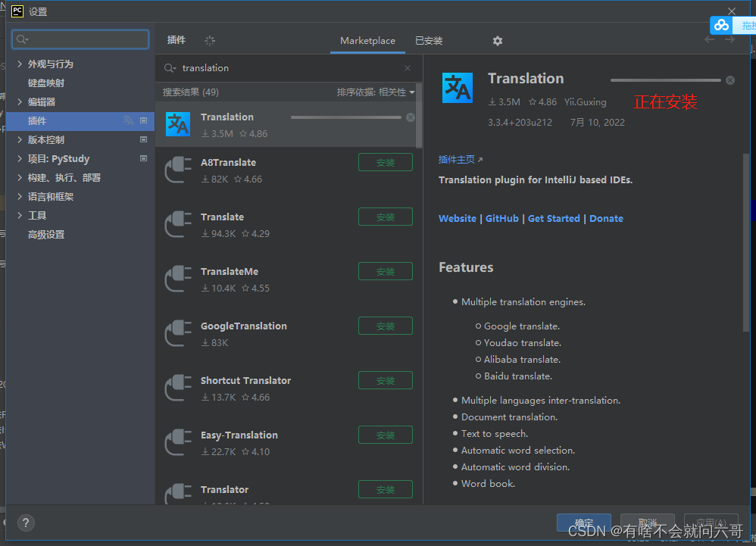Expand the 编辑器 tree node
Image resolution: width=756 pixels, height=546 pixels.
click(20, 101)
